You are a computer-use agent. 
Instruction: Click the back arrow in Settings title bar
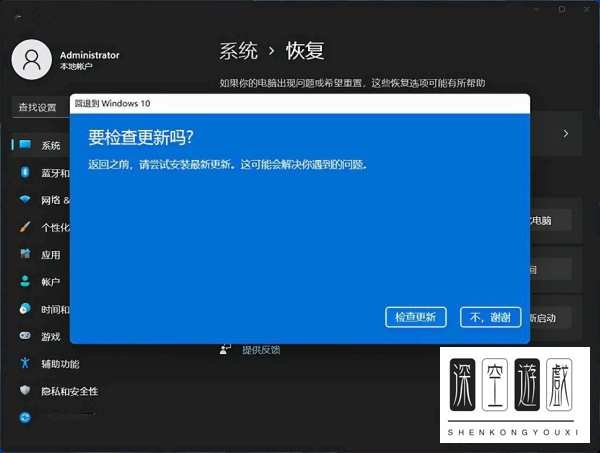[18, 17]
